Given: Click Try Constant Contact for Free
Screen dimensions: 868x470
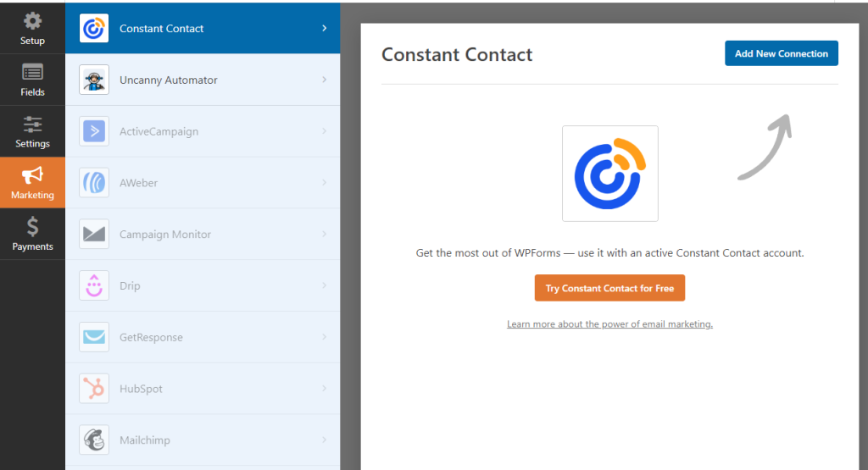Looking at the screenshot, I should pyautogui.click(x=609, y=288).
